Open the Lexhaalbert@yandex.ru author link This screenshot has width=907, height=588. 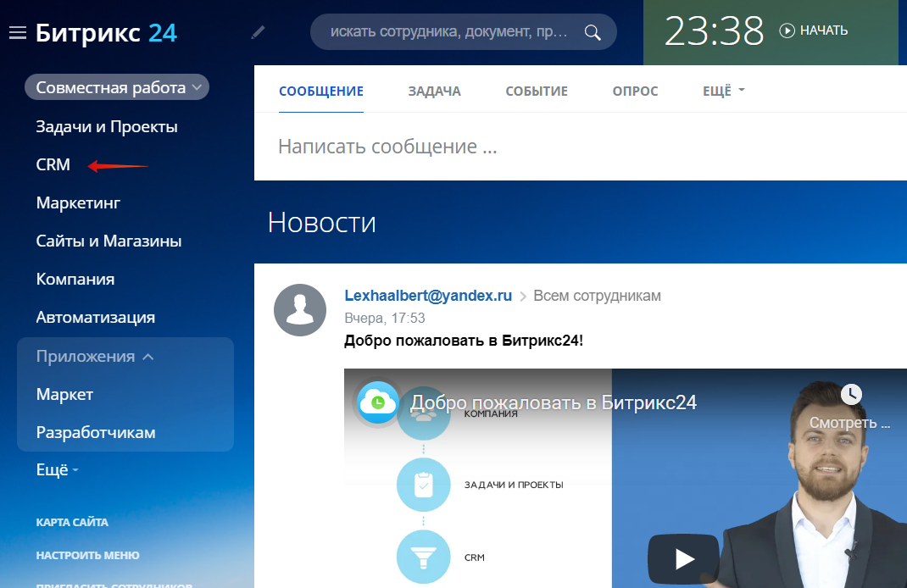(428, 296)
